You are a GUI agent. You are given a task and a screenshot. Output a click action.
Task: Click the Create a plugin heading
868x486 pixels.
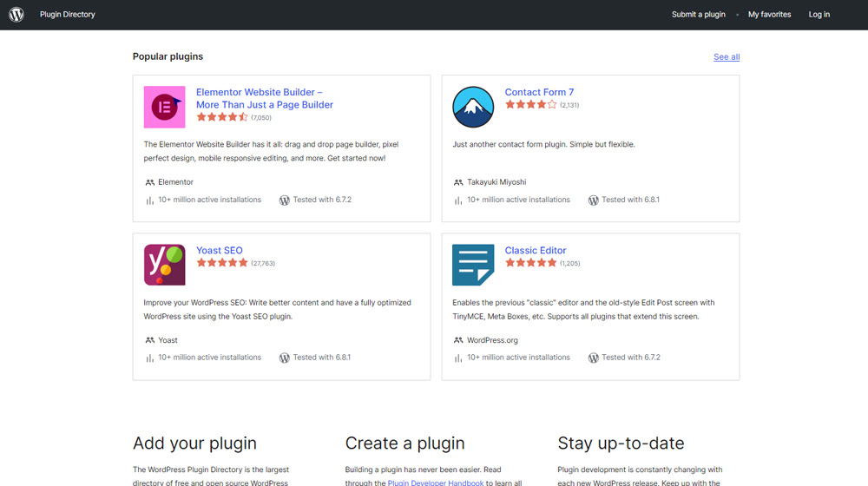[x=404, y=443]
